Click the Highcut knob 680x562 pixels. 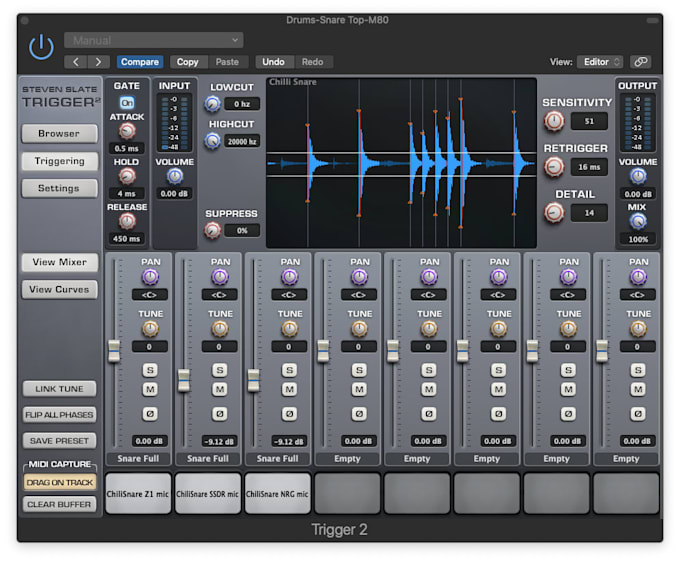[x=212, y=141]
